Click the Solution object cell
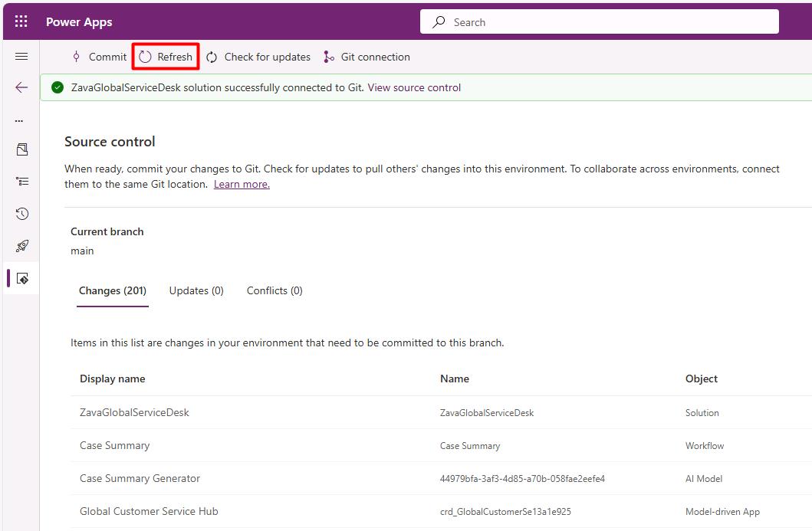Image resolution: width=812 pixels, height=531 pixels. click(x=702, y=413)
